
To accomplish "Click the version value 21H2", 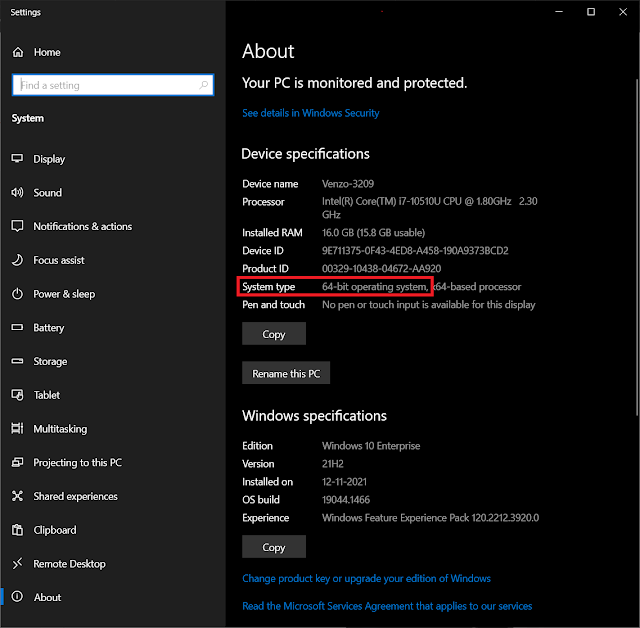I will 333,464.
